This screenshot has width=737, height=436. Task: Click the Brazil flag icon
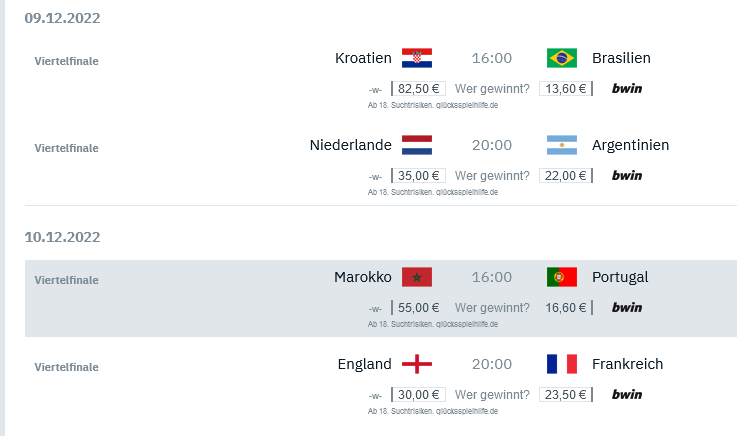tap(562, 58)
